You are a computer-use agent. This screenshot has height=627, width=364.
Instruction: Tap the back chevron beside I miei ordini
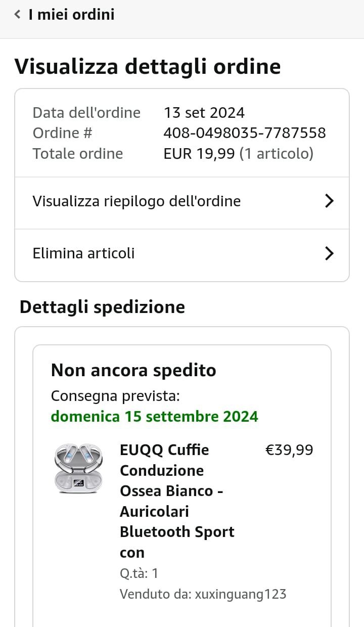pyautogui.click(x=18, y=15)
